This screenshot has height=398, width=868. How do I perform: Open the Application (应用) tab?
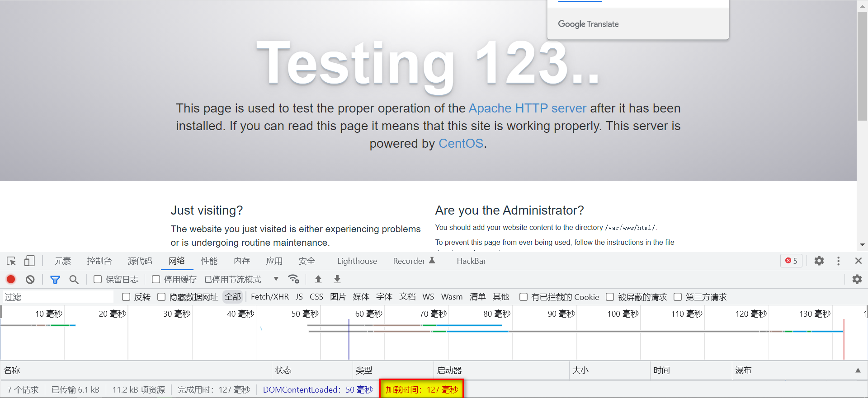pyautogui.click(x=274, y=261)
